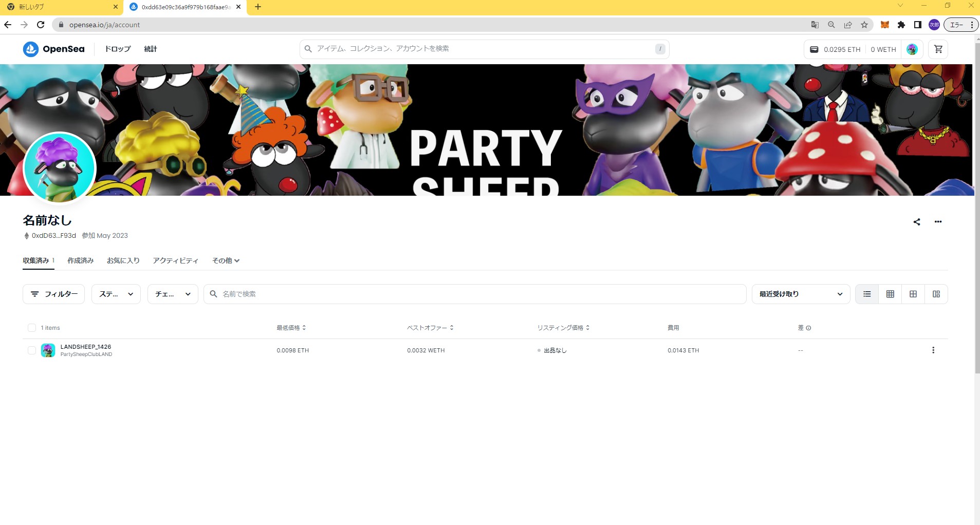Sort by ベストオファー column header
Image resolution: width=980 pixels, height=525 pixels.
click(430, 328)
